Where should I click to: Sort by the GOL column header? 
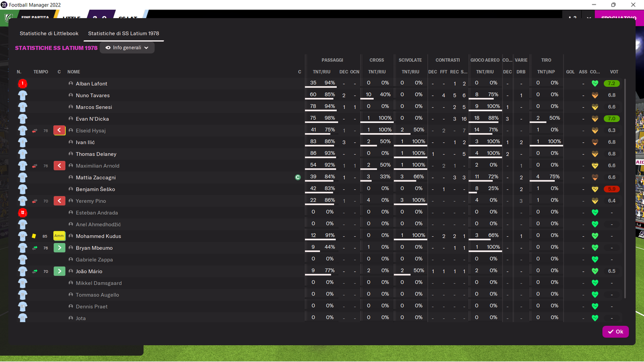[570, 72]
